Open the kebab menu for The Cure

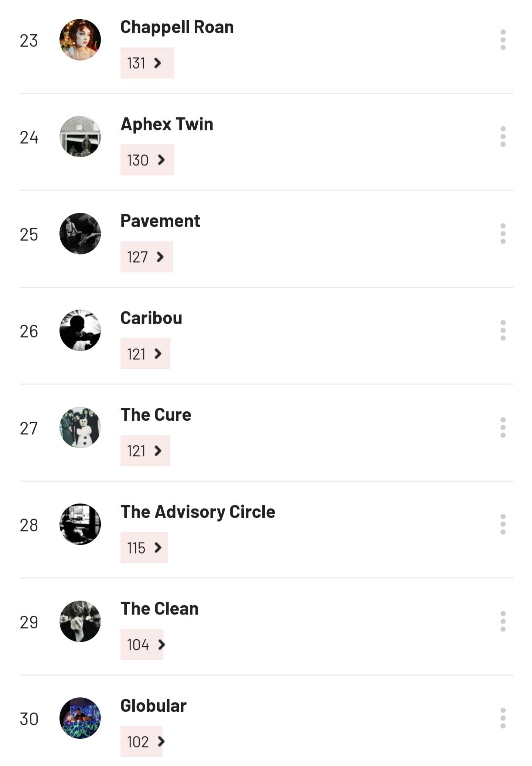click(503, 428)
